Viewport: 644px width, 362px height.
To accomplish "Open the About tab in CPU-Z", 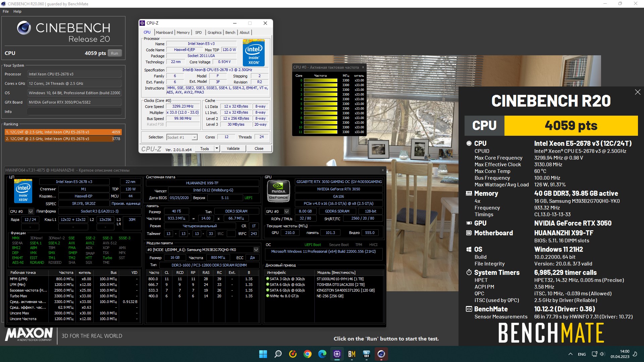I will click(245, 33).
